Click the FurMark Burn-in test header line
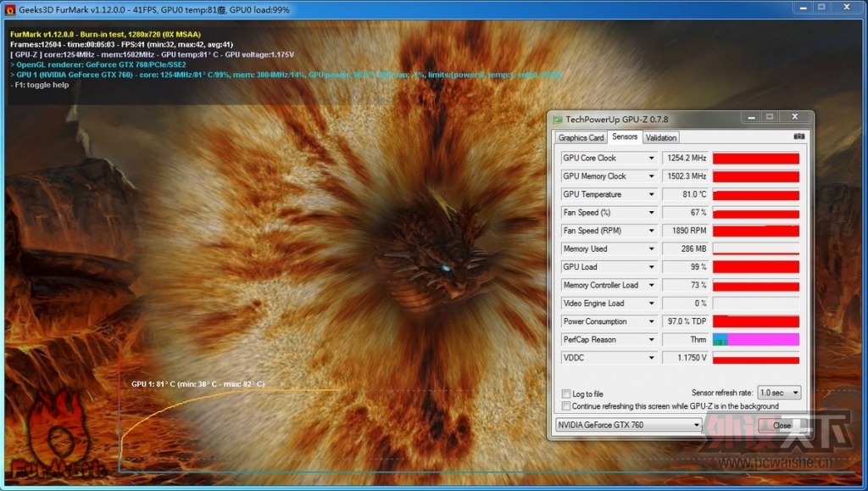The image size is (868, 491). (105, 34)
